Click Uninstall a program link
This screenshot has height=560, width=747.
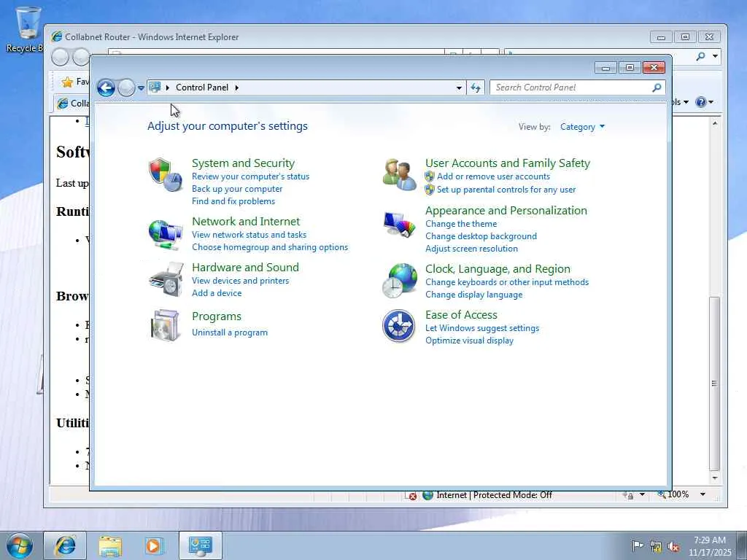[x=230, y=332]
